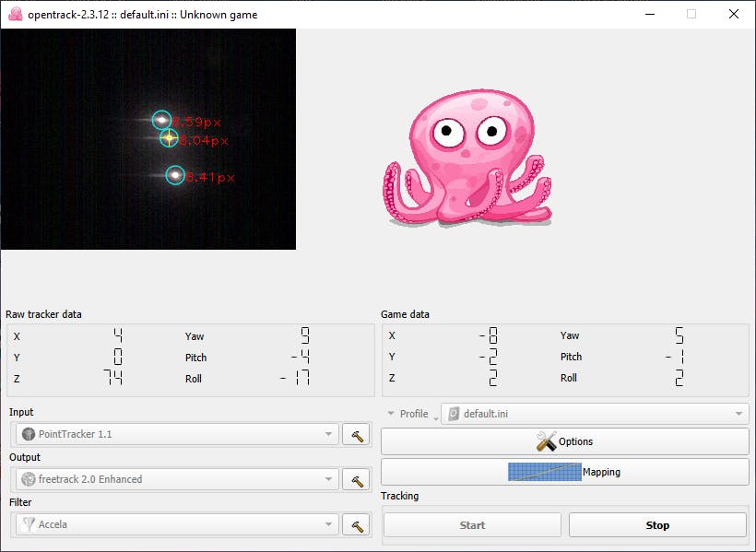
Task: Stop the tracking
Action: 656,525
